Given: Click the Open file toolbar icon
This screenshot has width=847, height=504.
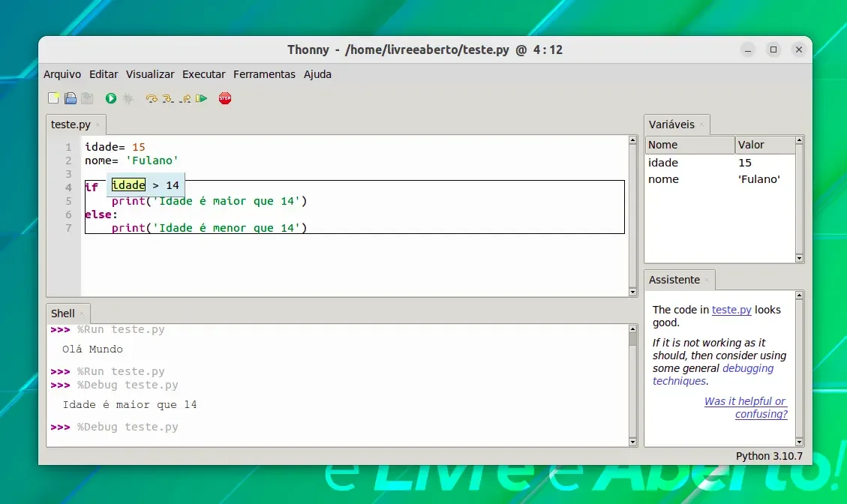Looking at the screenshot, I should point(71,98).
